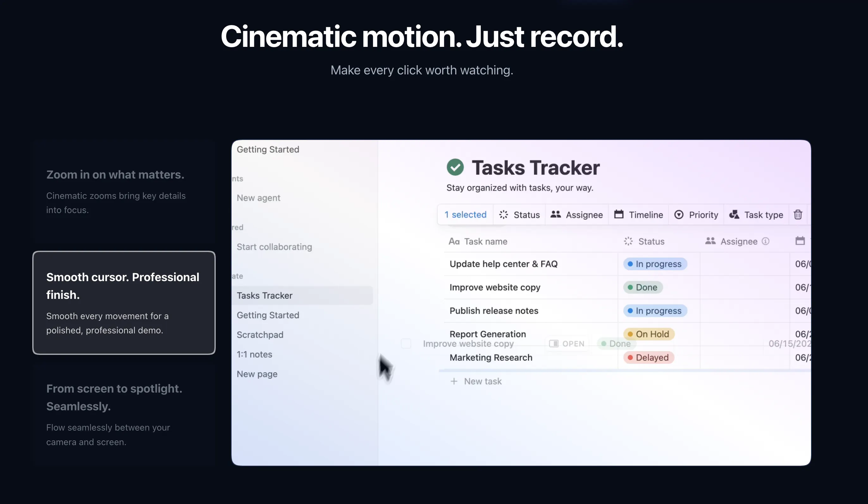Click the '1 selected' indicator
Screen dimensions: 868x504
[465, 215]
